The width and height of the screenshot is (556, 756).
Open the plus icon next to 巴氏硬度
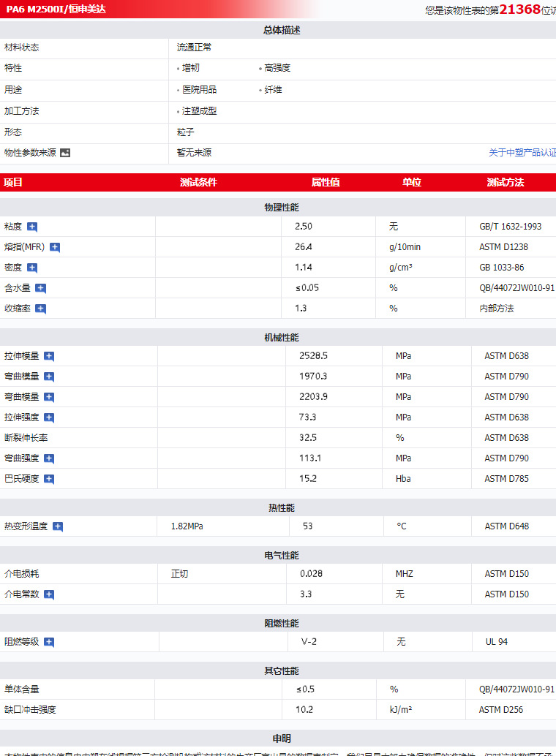pos(49,479)
